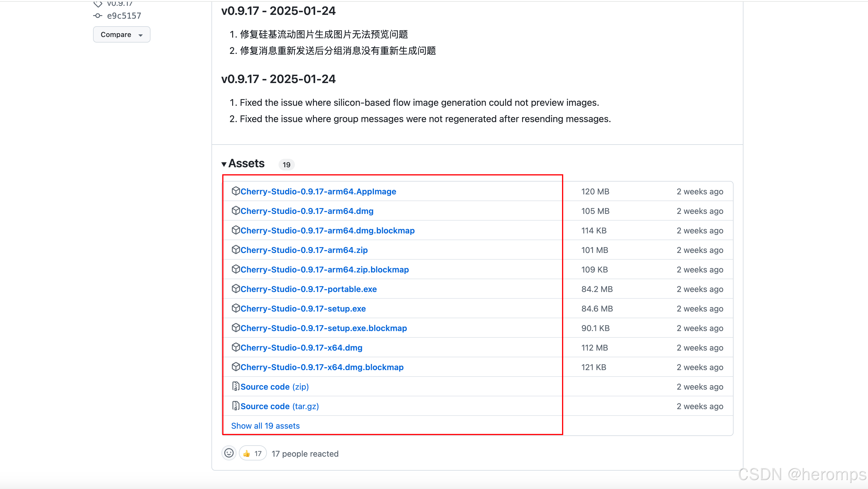Download Cherry-Studio-0.9.17-setup.exe.blockmap

(323, 328)
